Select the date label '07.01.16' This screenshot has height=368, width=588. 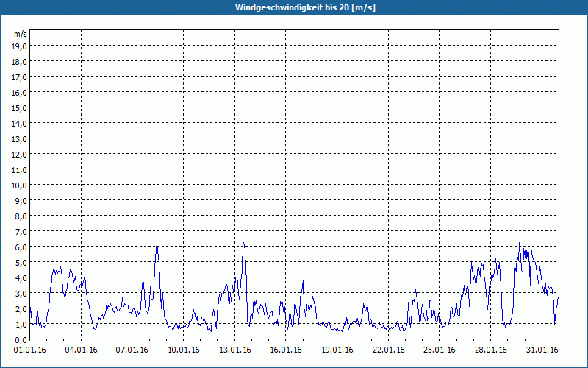(132, 350)
